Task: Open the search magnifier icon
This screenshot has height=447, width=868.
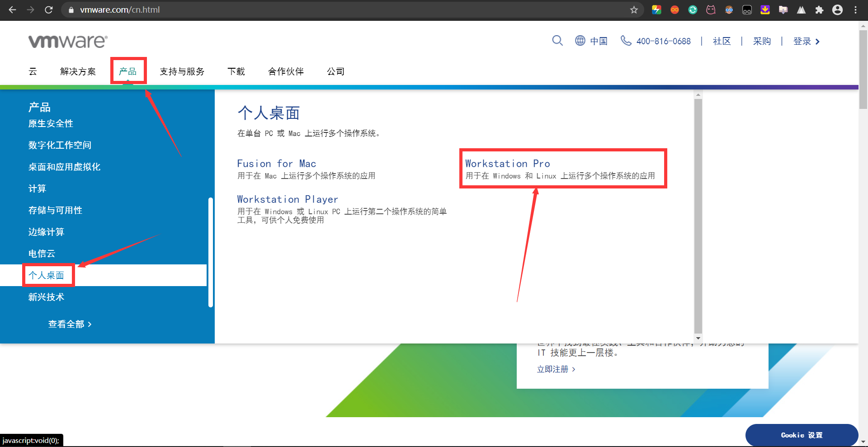Action: point(557,41)
